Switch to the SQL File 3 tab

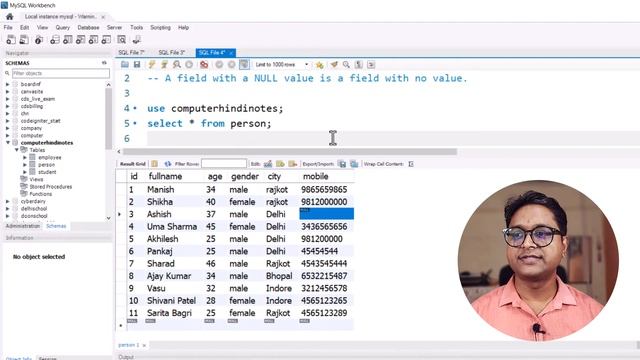(x=171, y=53)
